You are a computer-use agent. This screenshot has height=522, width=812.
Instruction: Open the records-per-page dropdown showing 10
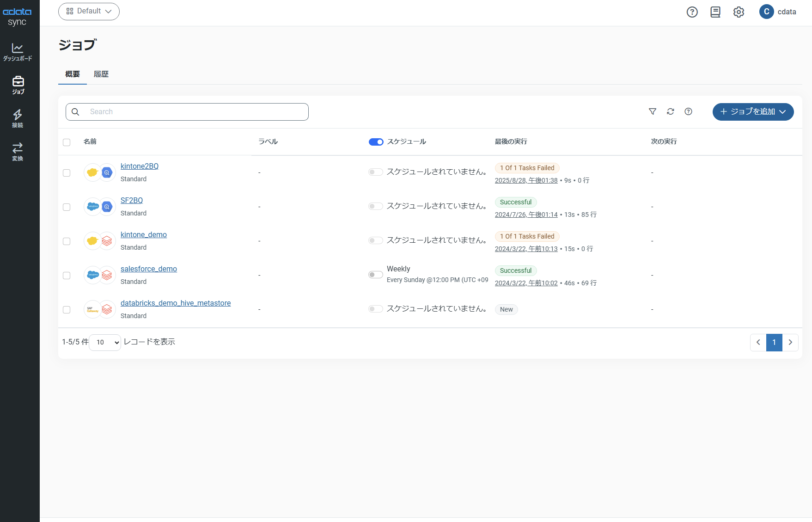pos(105,343)
